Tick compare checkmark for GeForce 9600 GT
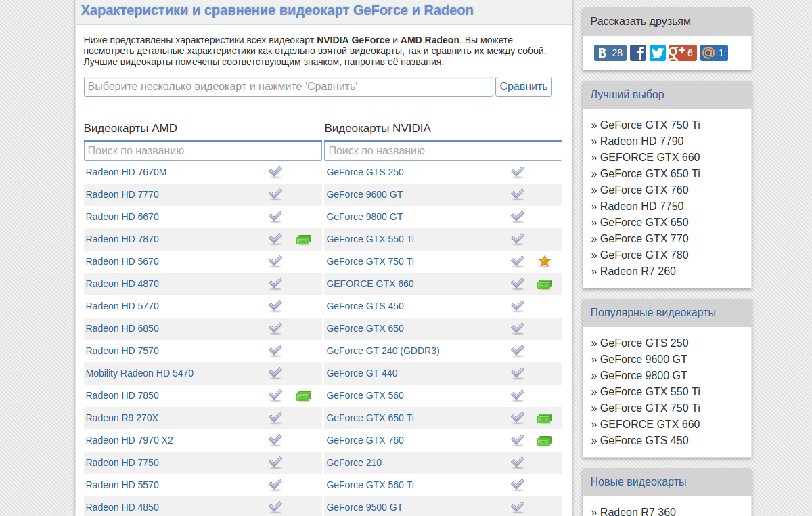The image size is (812, 516). point(518,194)
